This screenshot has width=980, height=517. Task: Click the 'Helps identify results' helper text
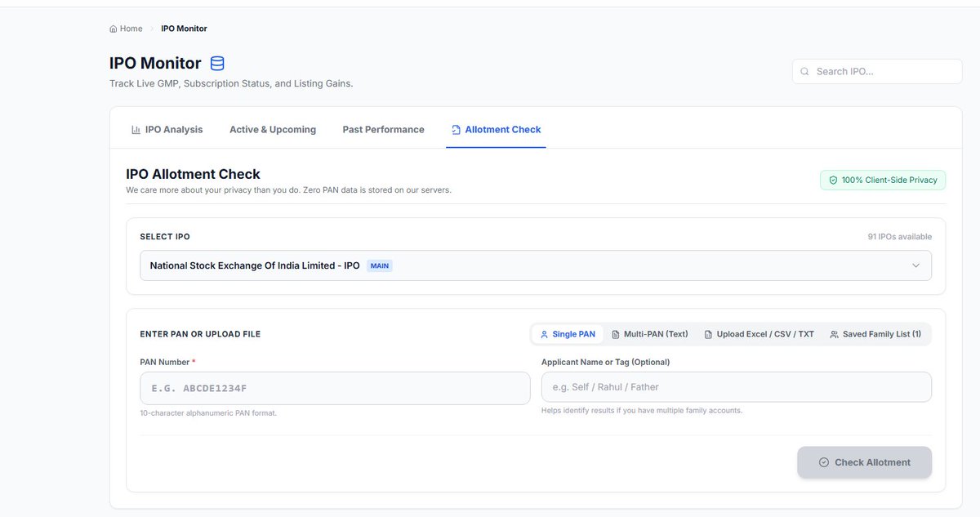(642, 410)
